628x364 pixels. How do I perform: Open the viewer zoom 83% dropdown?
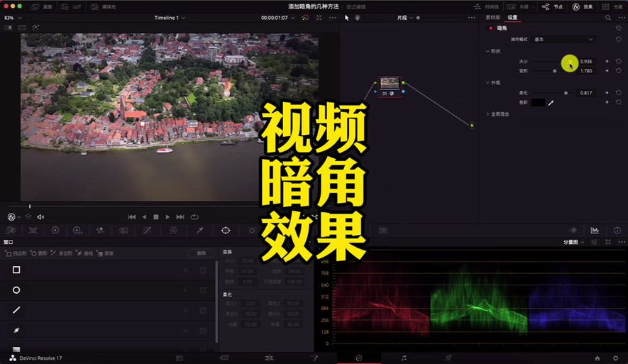coord(12,18)
